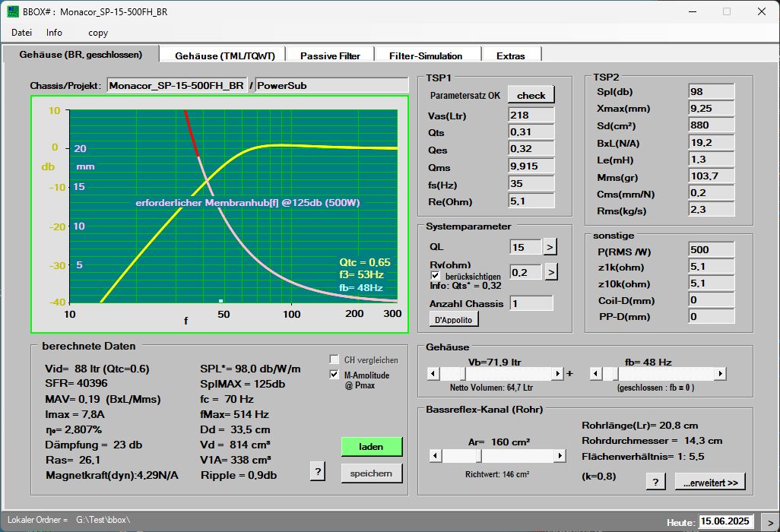
Task: Open the Gehäuse (TML/TQWT) tab
Action: pos(223,55)
